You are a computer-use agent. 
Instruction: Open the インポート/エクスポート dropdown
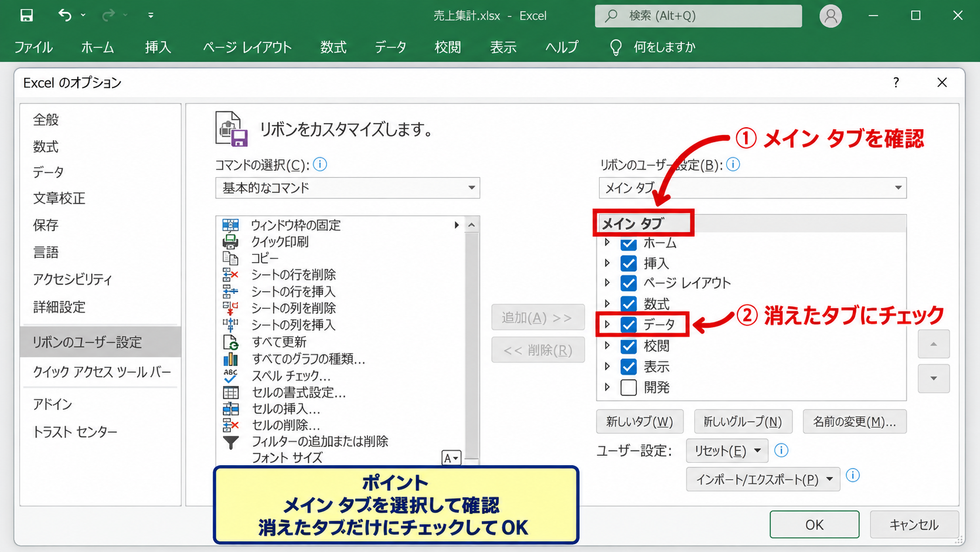[x=763, y=479]
